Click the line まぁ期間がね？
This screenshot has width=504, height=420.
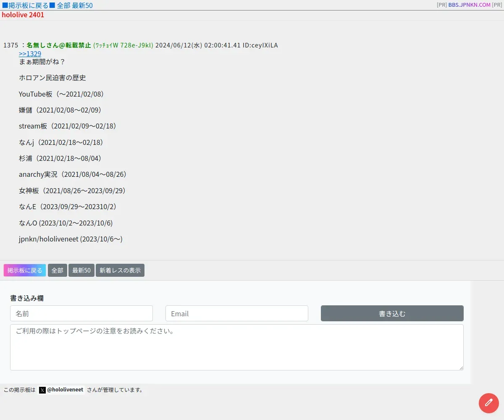coord(42,62)
